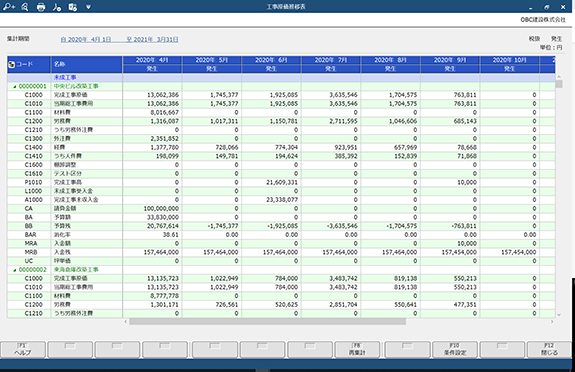Open the toolbar customize dropdown arrow
This screenshot has width=575, height=372.
tap(88, 7)
